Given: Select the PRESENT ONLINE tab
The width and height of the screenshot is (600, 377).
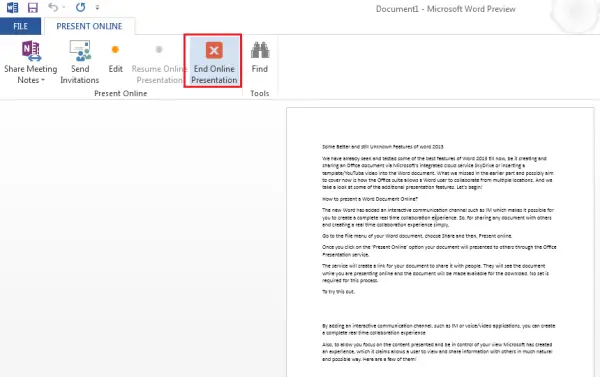Looking at the screenshot, I should (x=89, y=26).
